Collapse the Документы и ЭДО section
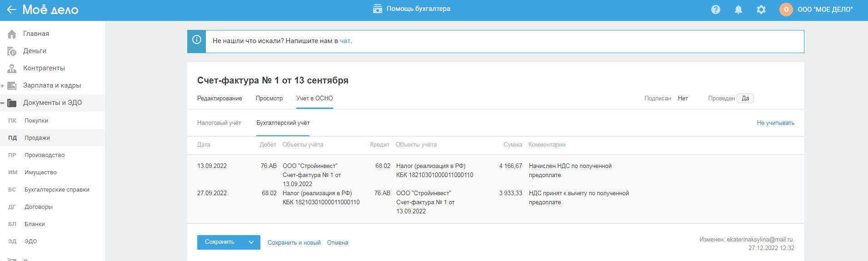 tap(3, 103)
